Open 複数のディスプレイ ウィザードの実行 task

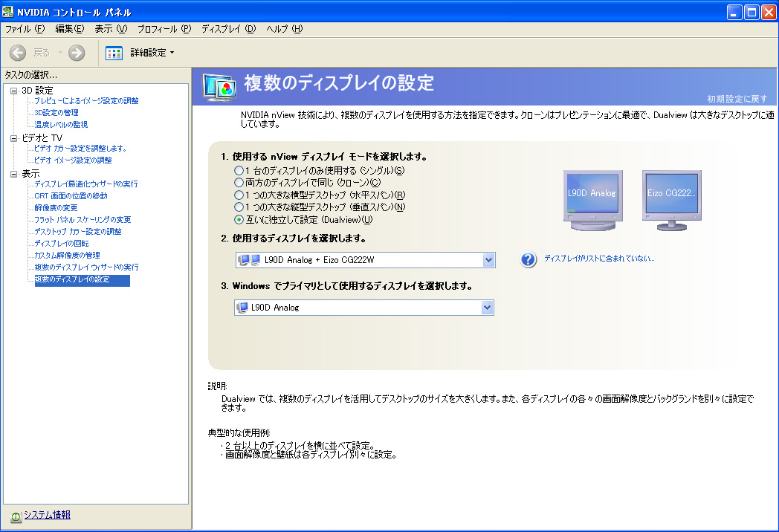click(x=86, y=267)
